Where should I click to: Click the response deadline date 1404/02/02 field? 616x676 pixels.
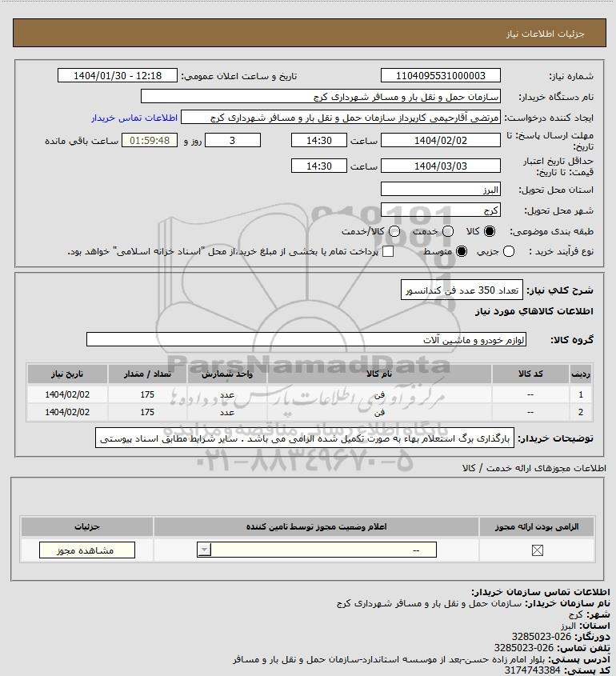(x=441, y=140)
